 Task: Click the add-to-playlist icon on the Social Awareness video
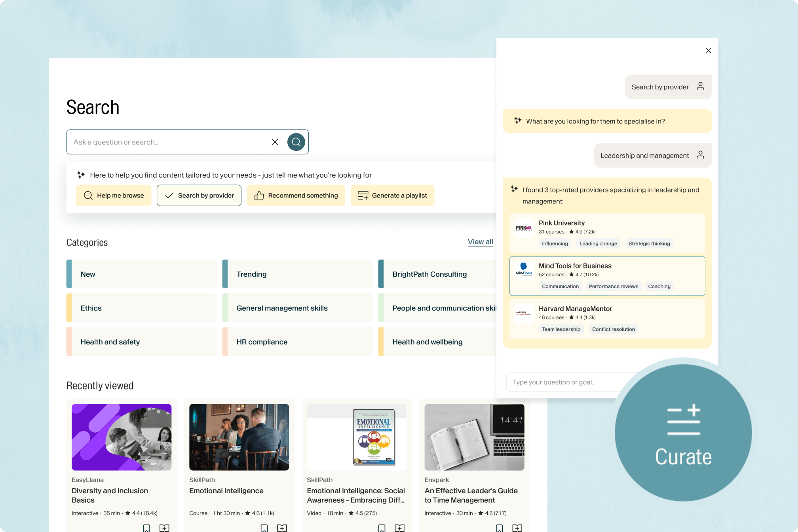tap(399, 528)
